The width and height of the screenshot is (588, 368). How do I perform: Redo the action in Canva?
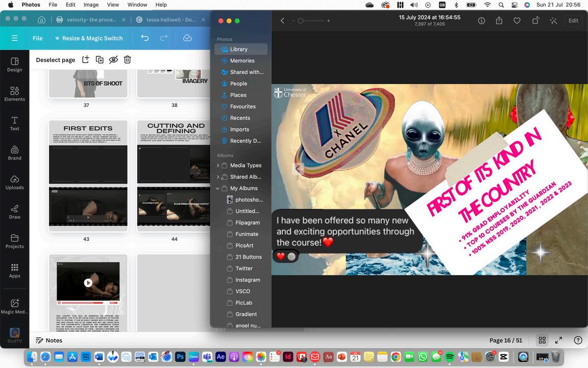[x=163, y=38]
